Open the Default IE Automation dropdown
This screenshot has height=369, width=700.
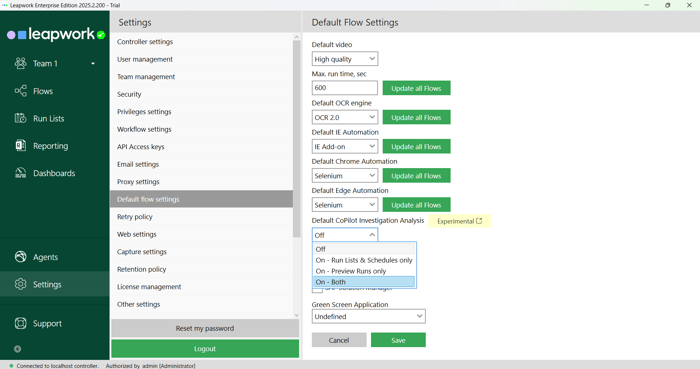pos(345,146)
